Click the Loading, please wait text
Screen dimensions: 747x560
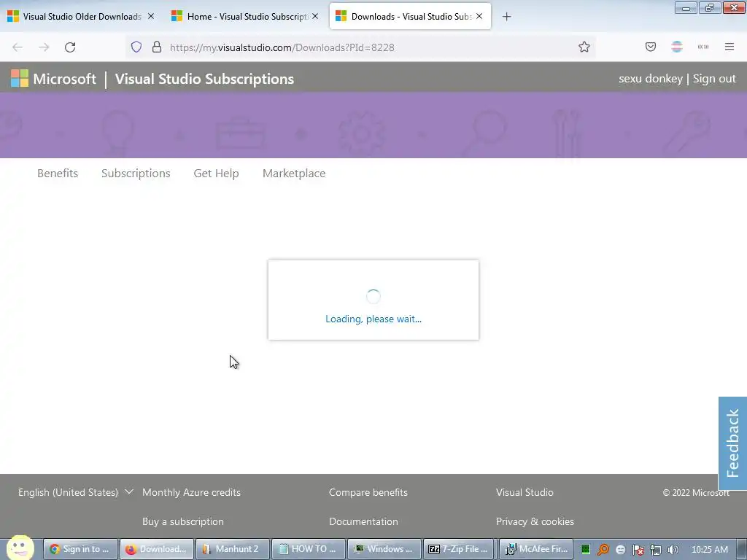pos(373,319)
